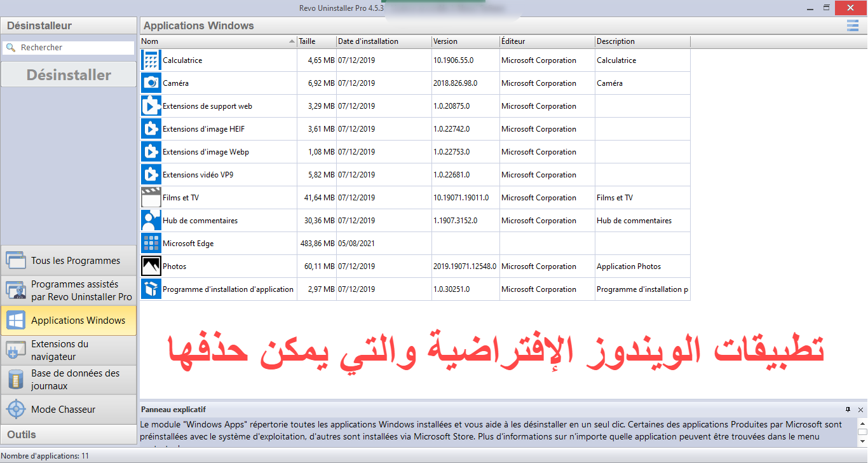
Task: Click Nombre d'applications: 11 status text
Action: tap(45, 456)
